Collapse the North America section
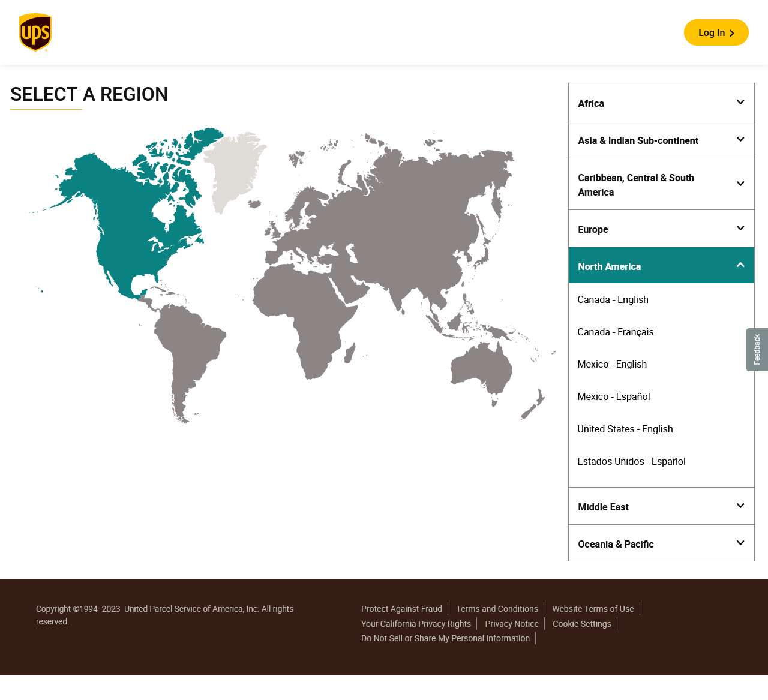This screenshot has width=768, height=700. click(661, 265)
